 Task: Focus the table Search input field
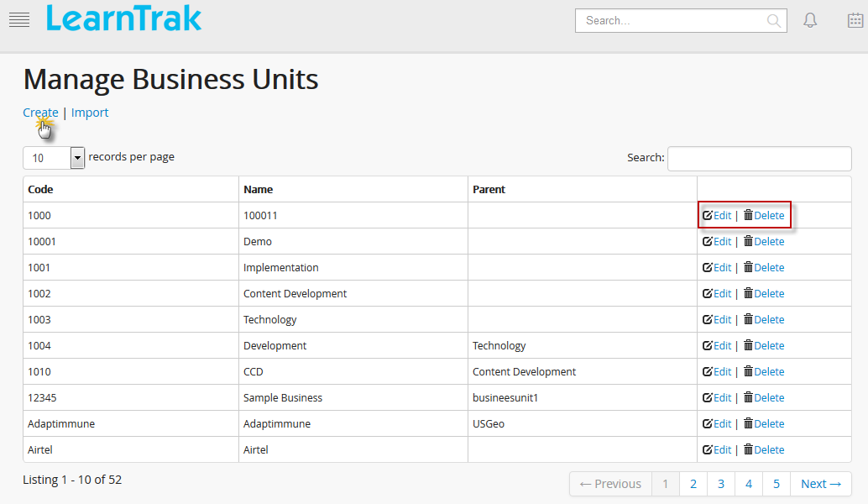(759, 158)
